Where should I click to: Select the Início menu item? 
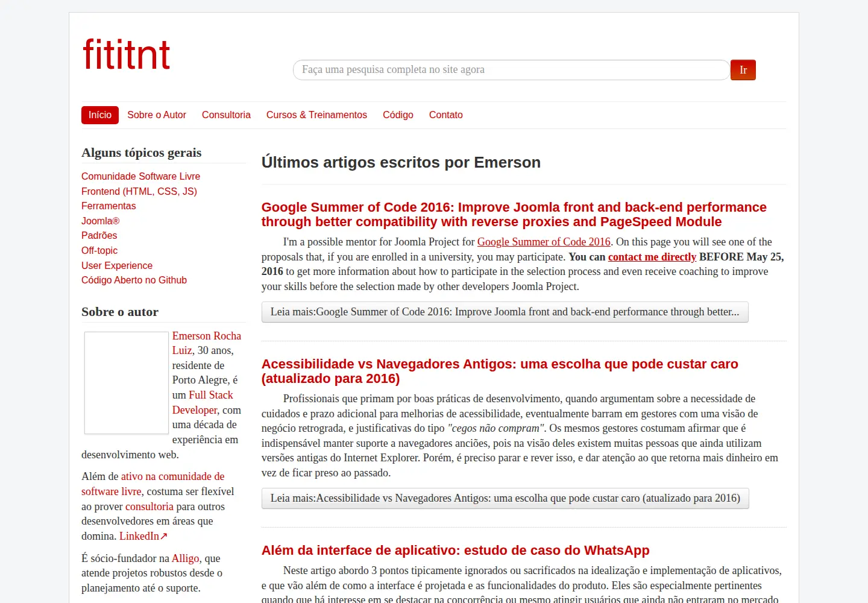(x=100, y=115)
